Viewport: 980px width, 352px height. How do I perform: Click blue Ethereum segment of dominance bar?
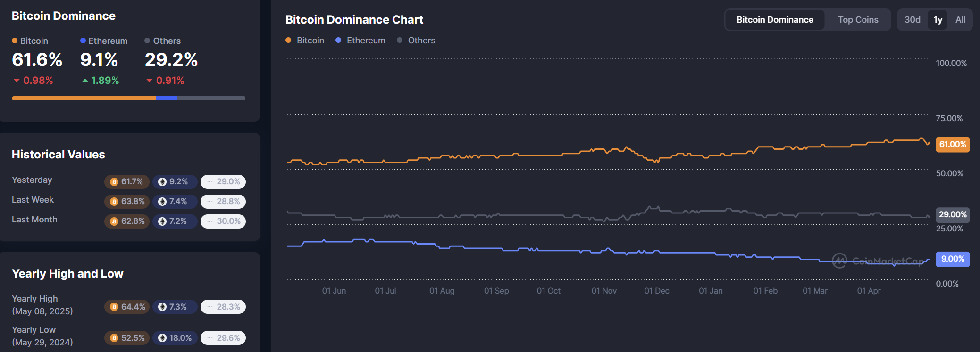(167, 98)
